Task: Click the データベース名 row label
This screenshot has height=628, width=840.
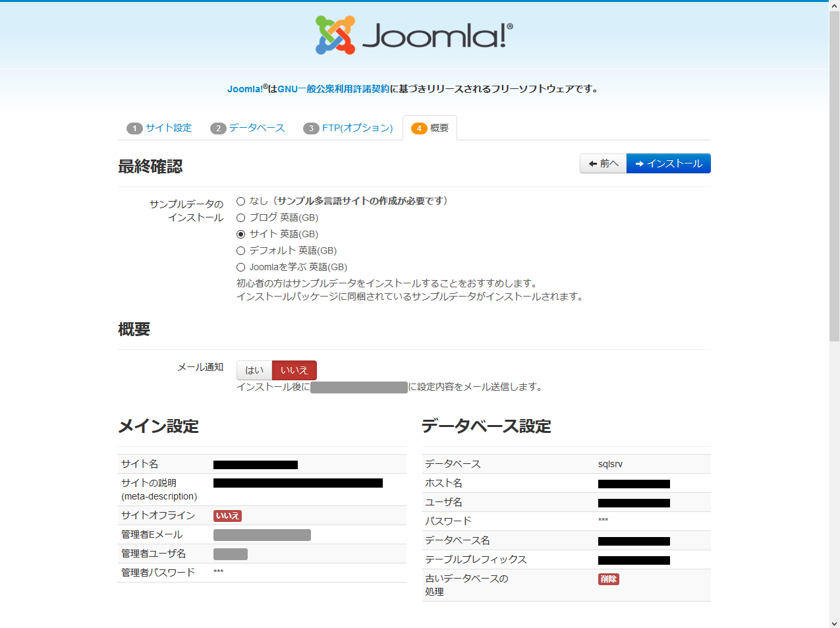Action: [457, 540]
